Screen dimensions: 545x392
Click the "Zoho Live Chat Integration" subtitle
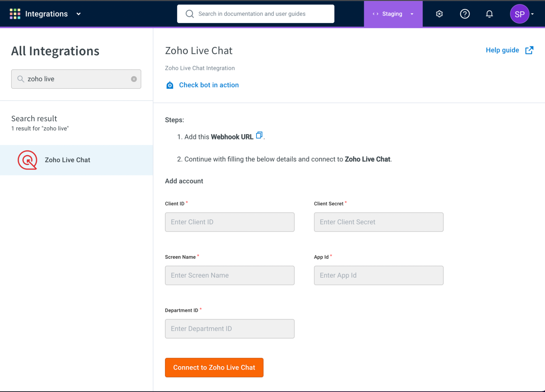tap(200, 68)
